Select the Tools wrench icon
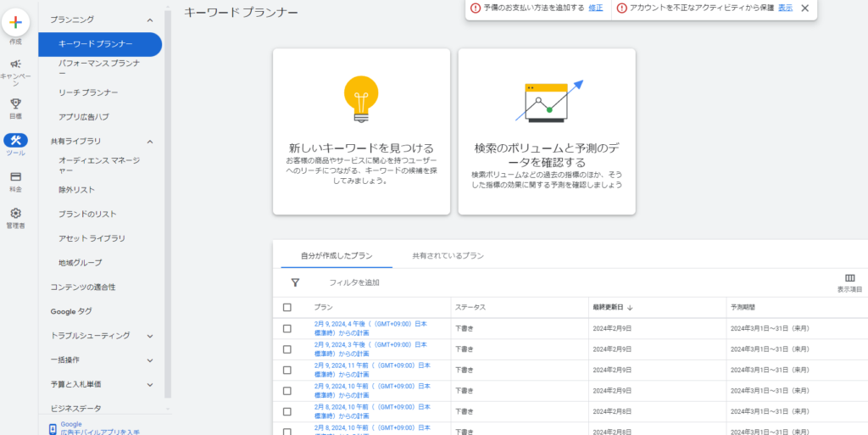Screen dimensions: 868x435 (15, 140)
